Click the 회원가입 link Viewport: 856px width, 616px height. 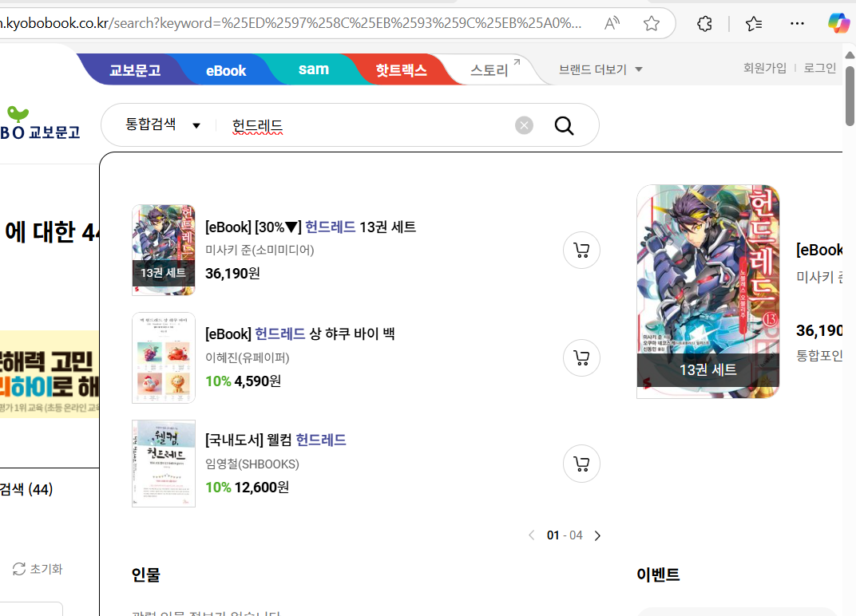point(765,68)
